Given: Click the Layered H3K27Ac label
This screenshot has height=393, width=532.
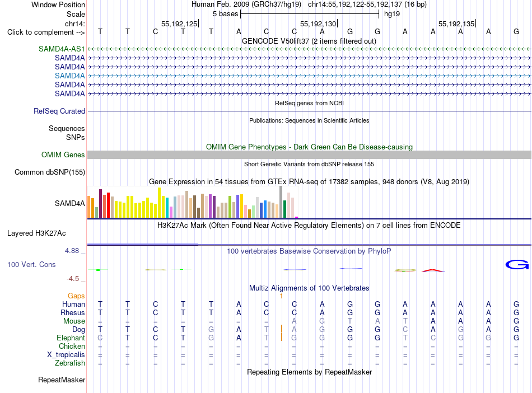Looking at the screenshot, I should point(36,233).
